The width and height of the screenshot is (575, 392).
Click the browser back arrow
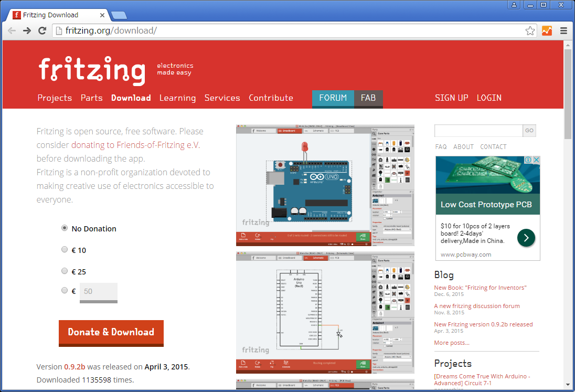pos(12,31)
